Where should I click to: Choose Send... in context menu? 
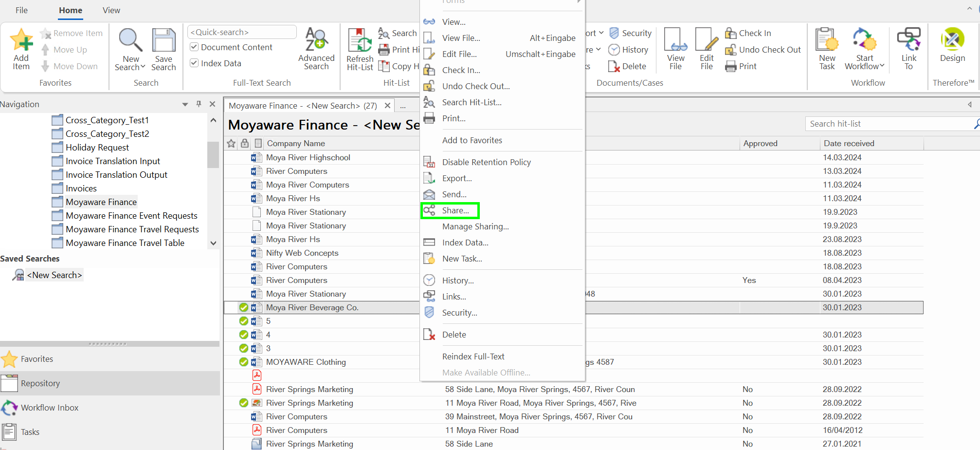(x=454, y=194)
